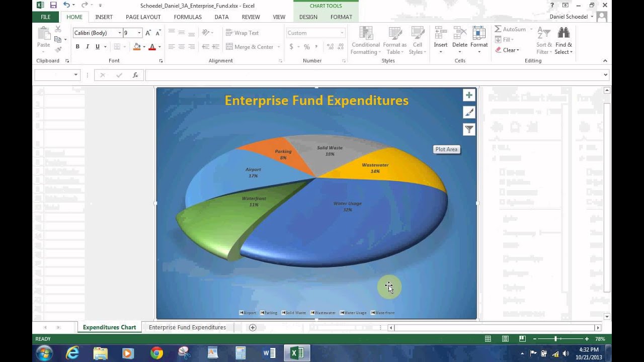
Task: Click the Insert Function fx icon
Action: point(135,75)
